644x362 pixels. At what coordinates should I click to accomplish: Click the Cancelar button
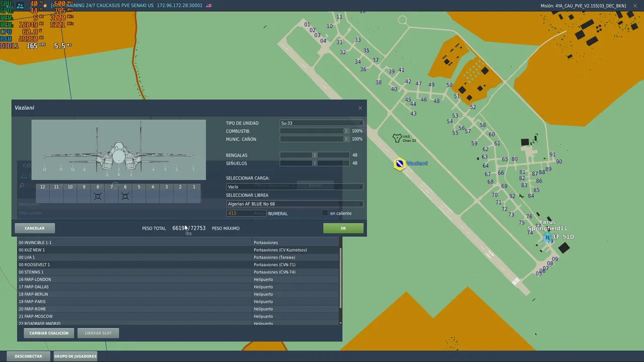pyautogui.click(x=35, y=228)
